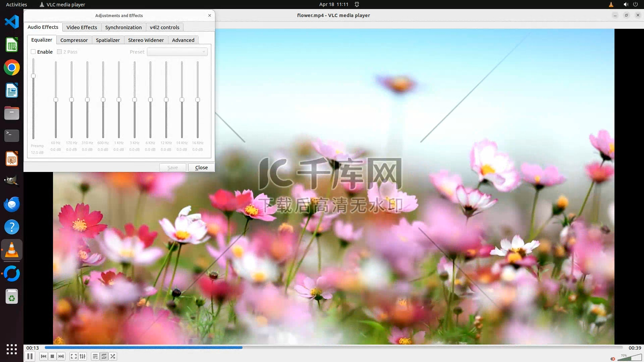644x362 pixels.
Task: Click the video seek progress bar
Action: pos(333,348)
